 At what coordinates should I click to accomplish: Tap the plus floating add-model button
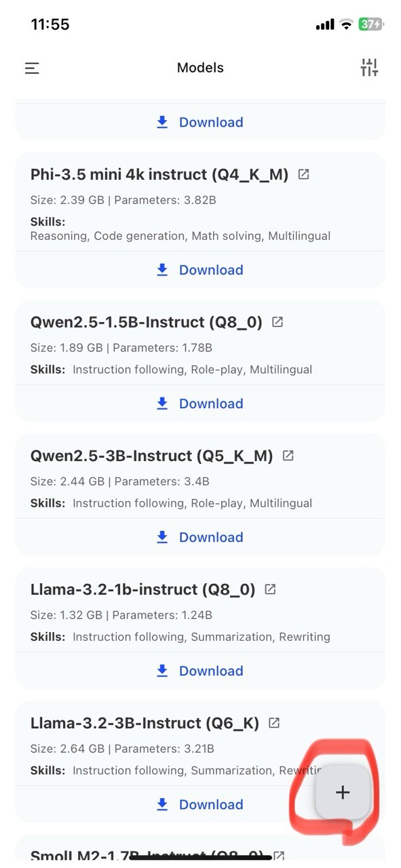[343, 792]
